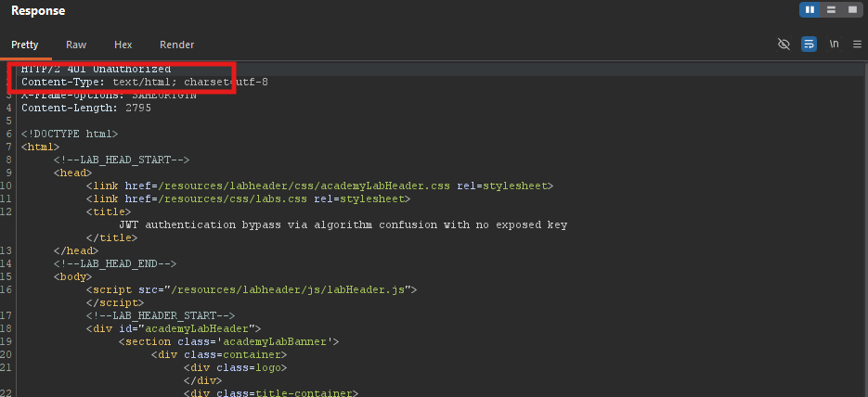Open the response options hamburger menu

point(858,45)
